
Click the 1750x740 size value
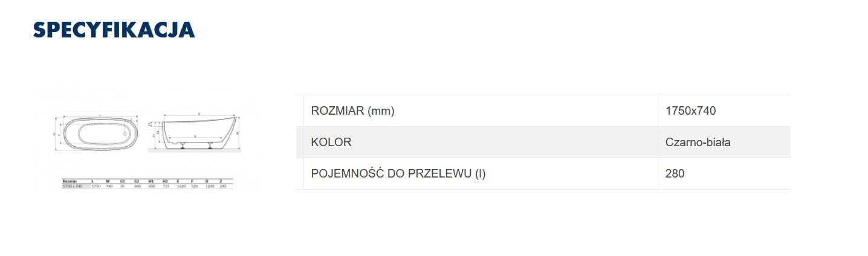pos(690,111)
